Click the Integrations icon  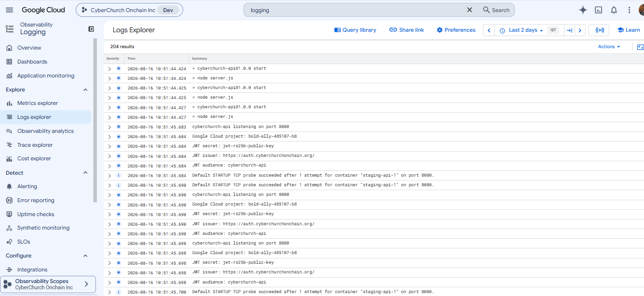click(9, 270)
